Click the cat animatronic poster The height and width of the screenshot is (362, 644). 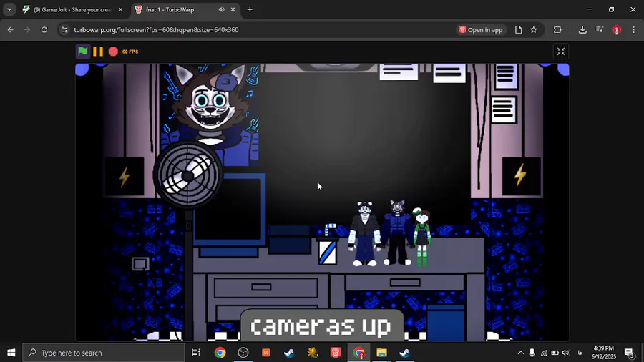click(x=210, y=107)
